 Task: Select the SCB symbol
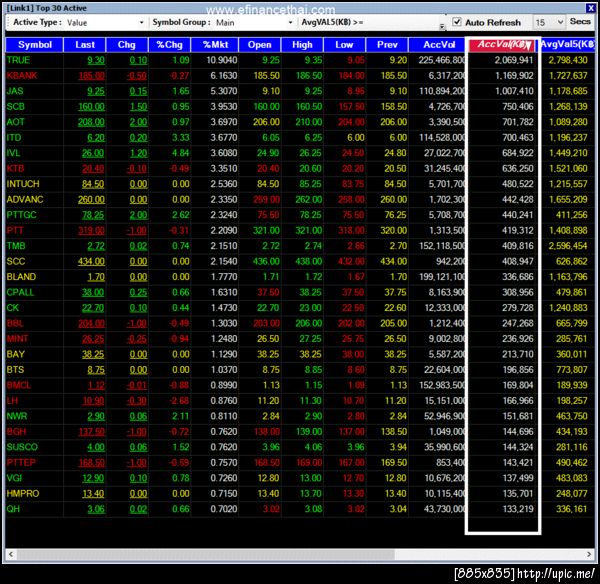(x=15, y=106)
